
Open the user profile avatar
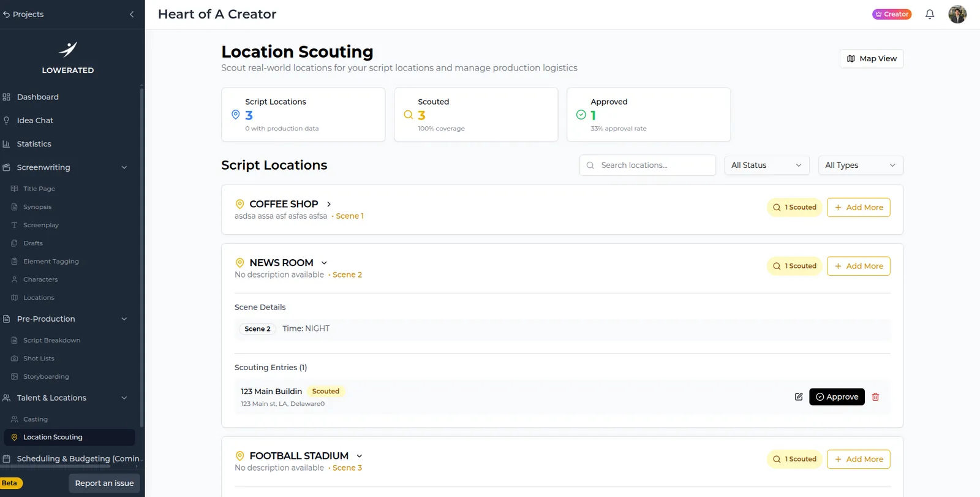point(957,14)
